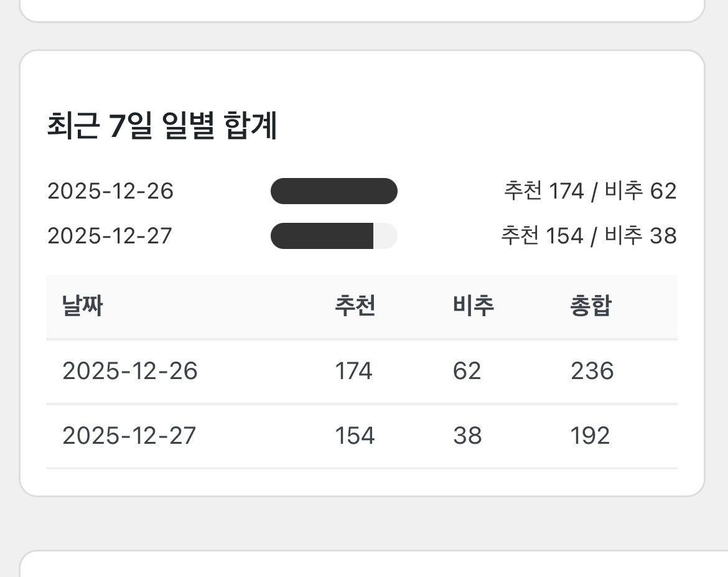Click the 추천 174 / 비추 62 summary text
This screenshot has width=728, height=577.
click(x=589, y=191)
